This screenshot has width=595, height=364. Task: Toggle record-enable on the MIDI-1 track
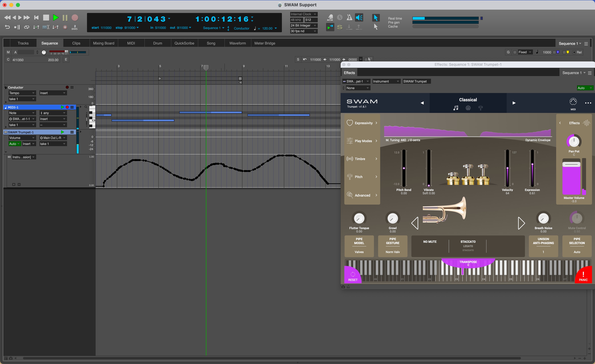point(67,107)
